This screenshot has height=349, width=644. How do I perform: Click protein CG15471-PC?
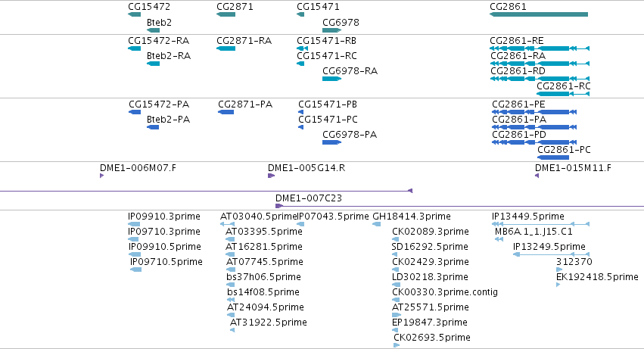pos(328,120)
